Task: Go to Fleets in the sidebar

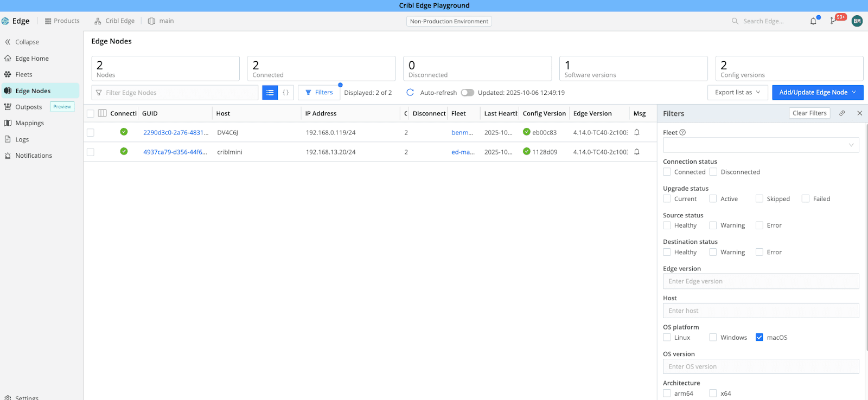Action: click(24, 74)
